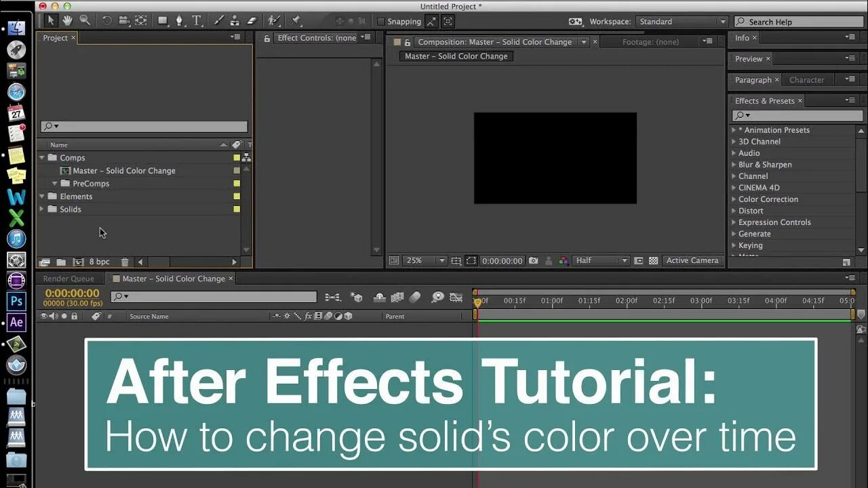Select the Puppet Pin tool
The image size is (868, 488).
click(296, 21)
